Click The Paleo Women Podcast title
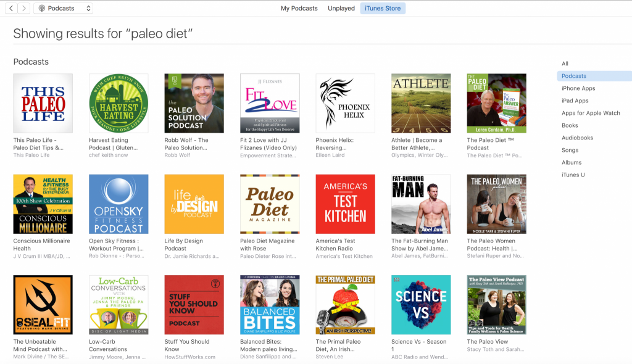 coord(492,245)
